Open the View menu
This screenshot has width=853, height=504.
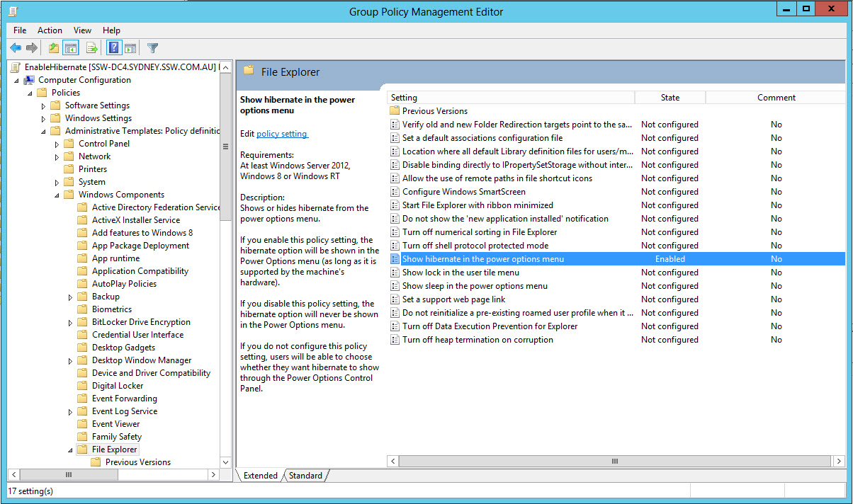click(x=83, y=30)
